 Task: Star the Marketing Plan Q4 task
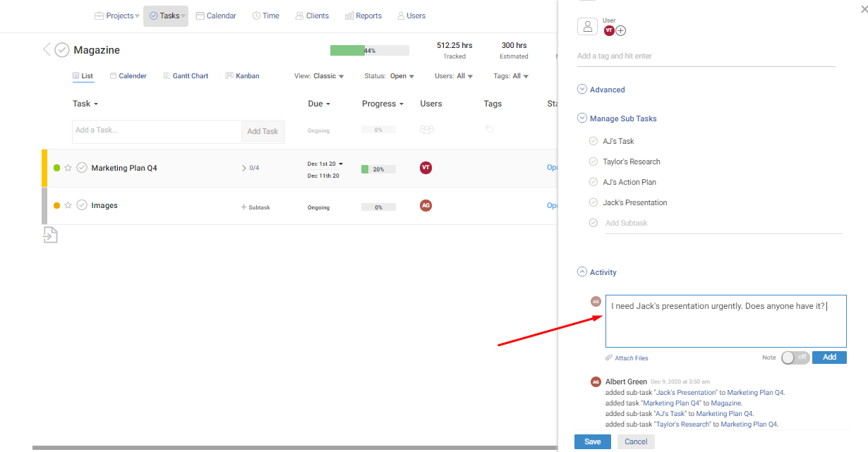point(68,168)
